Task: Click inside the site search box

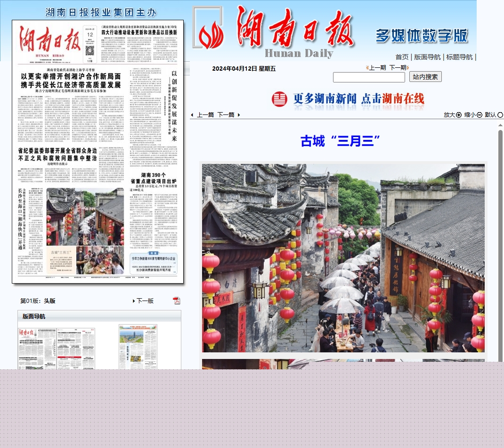Action: (369, 77)
